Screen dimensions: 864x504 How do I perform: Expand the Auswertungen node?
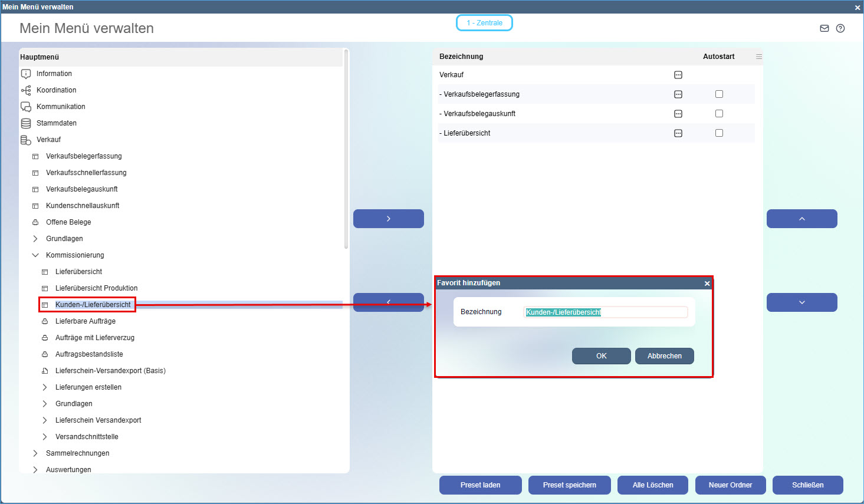point(35,470)
